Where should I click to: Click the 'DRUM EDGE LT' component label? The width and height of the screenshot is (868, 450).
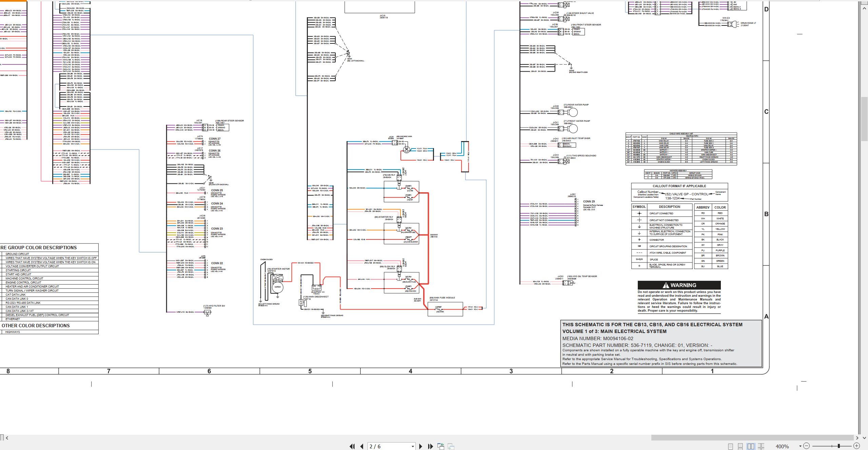coord(748,23)
